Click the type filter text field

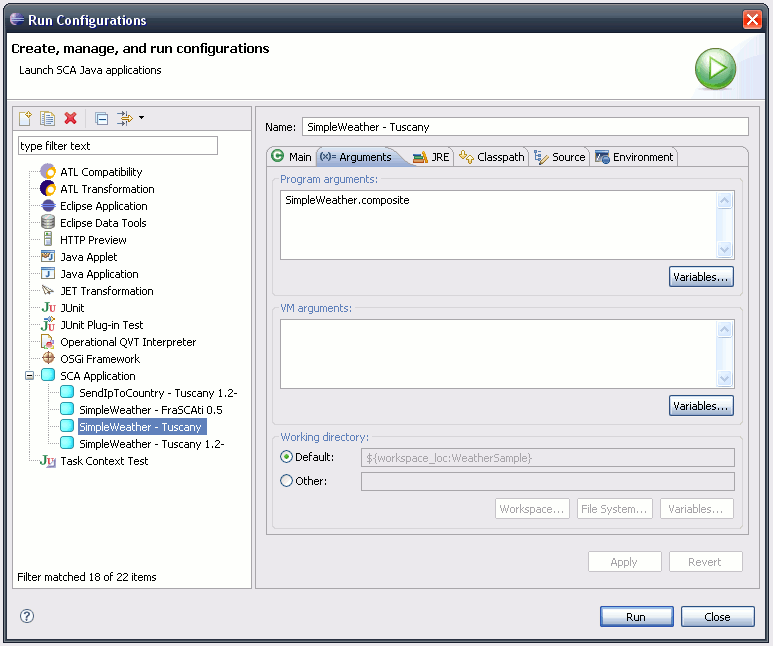pyautogui.click(x=118, y=146)
